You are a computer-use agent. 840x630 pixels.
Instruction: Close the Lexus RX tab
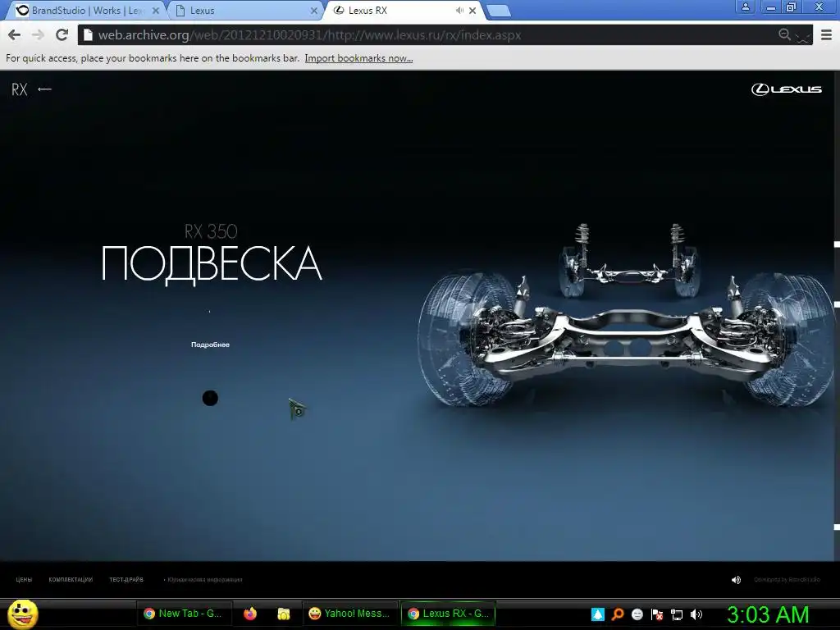[x=472, y=11]
